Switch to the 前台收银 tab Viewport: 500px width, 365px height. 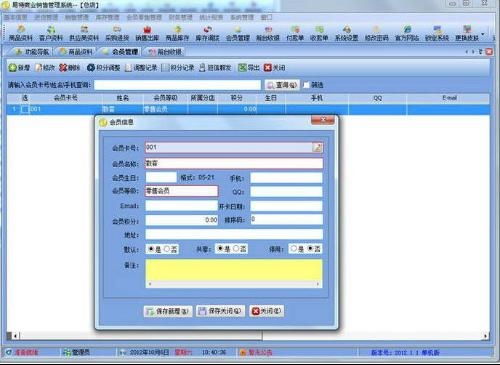tap(164, 52)
